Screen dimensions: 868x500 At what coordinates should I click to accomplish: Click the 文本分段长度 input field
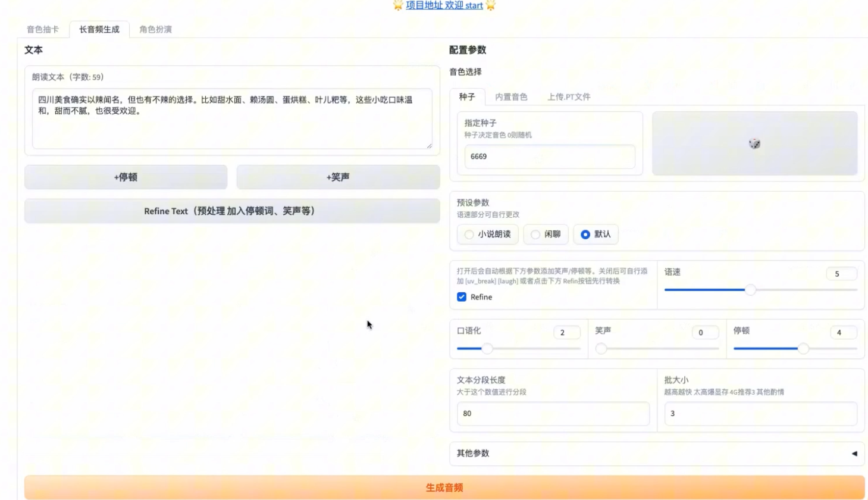553,414
